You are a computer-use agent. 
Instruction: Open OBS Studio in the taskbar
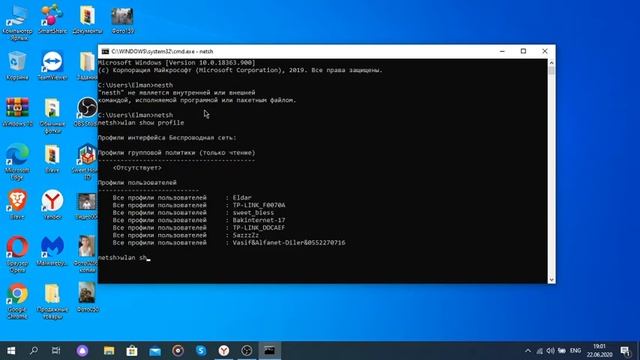(247, 351)
